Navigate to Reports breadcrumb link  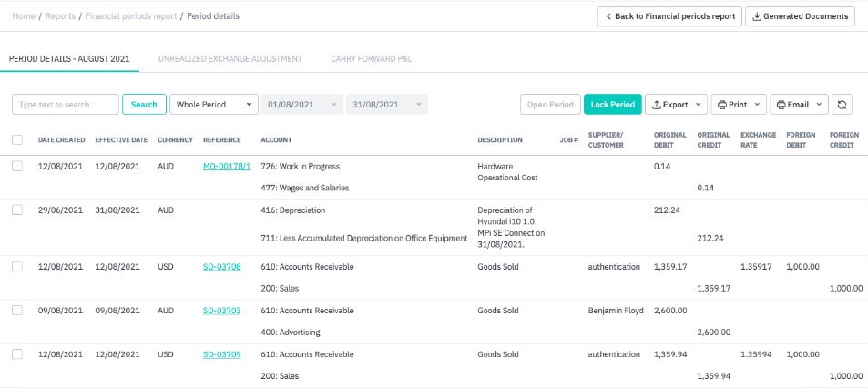pos(61,16)
